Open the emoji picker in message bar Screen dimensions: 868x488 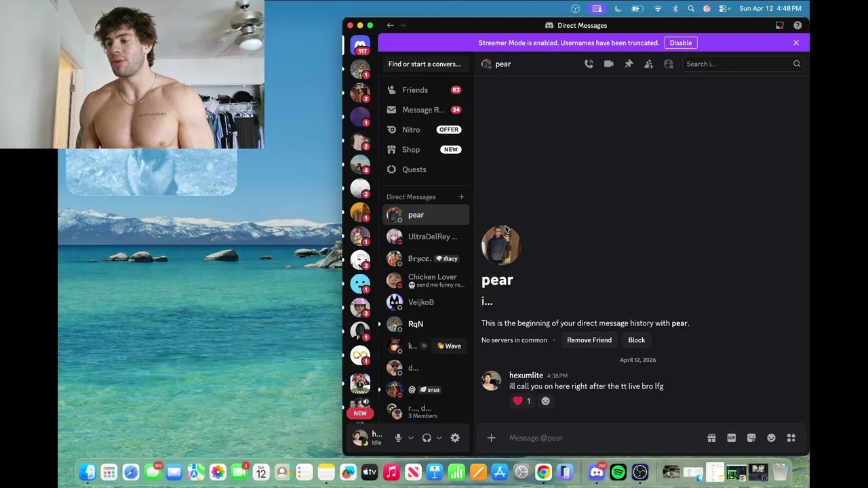pos(771,438)
